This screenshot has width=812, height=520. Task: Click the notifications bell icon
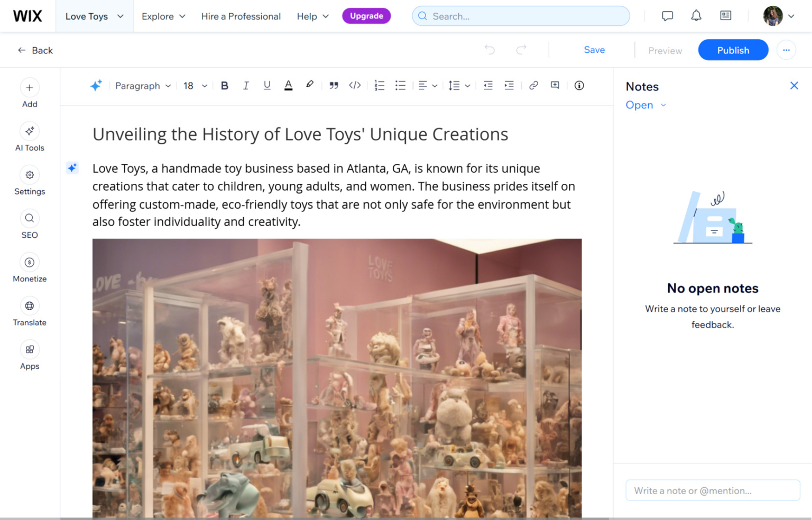click(x=696, y=16)
